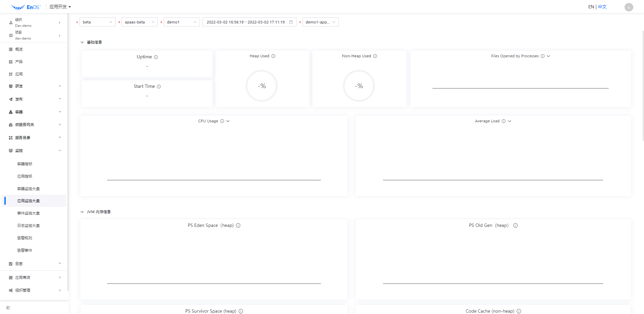The height and width of the screenshot is (314, 644).
Task: Select the 产品 products icon
Action: (x=10, y=62)
